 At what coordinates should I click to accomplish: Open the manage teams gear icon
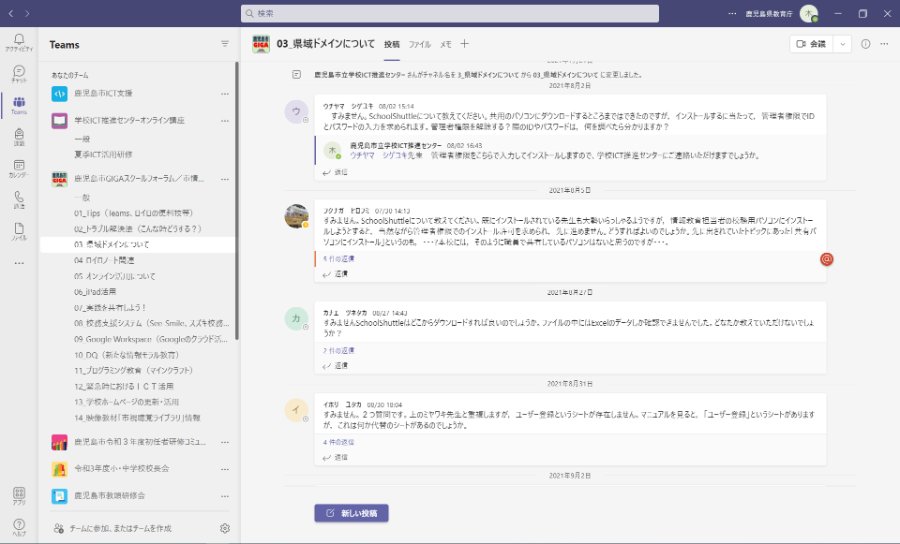[x=225, y=528]
